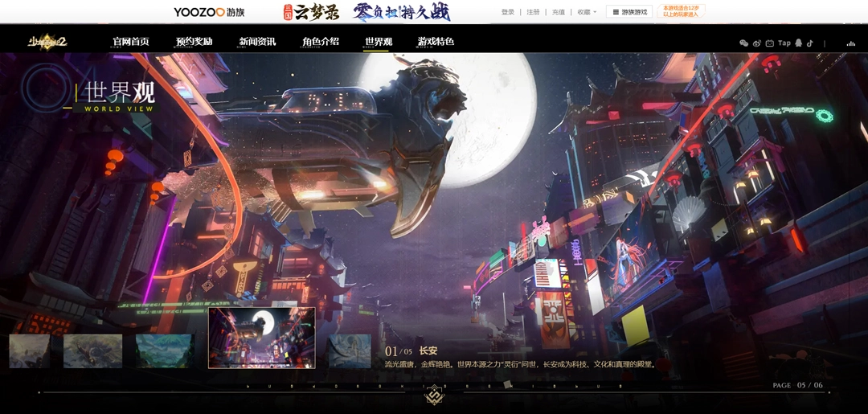
Task: Open the WeChat social icon
Action: pyautogui.click(x=743, y=43)
